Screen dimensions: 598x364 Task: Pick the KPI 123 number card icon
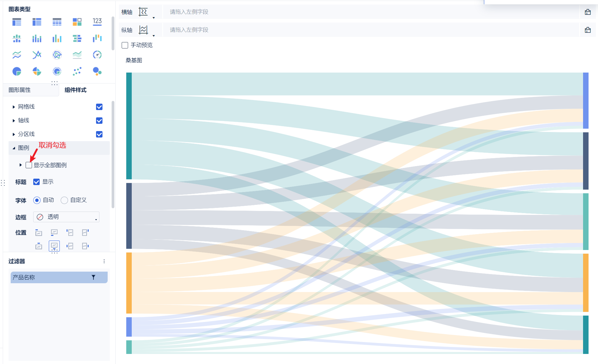point(97,22)
